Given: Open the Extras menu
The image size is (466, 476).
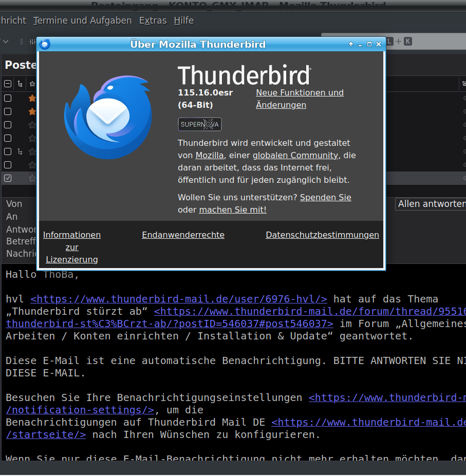Looking at the screenshot, I should [153, 21].
